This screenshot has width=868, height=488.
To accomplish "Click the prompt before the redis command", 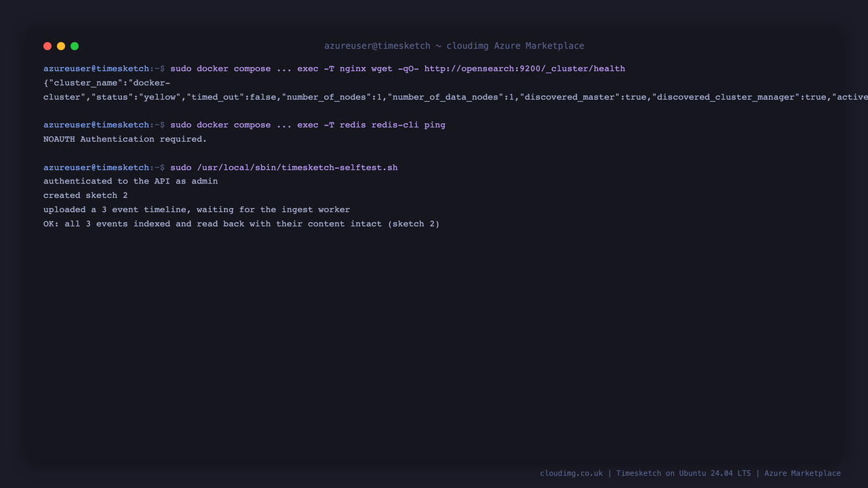I will pyautogui.click(x=104, y=125).
